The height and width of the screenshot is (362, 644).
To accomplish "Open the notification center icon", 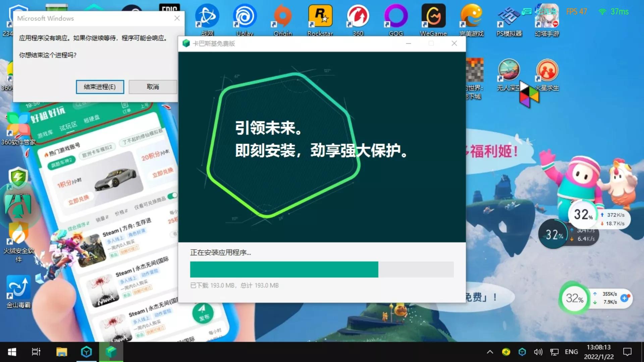I will 627,352.
